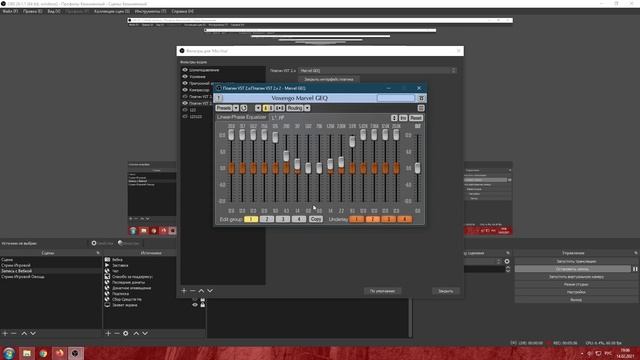Toggle visibility of the Компрессор filter

coord(185,89)
